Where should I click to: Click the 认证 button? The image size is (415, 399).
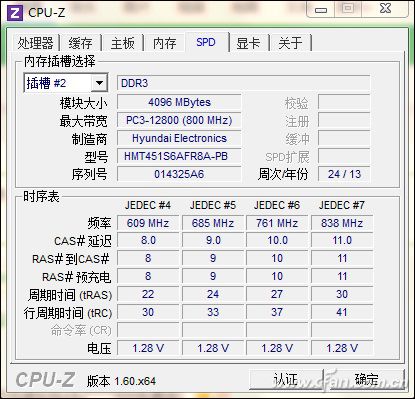(x=285, y=379)
